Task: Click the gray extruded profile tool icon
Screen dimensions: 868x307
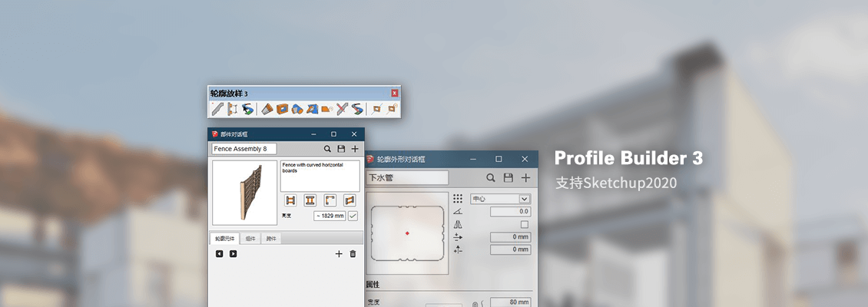Action: tap(267, 109)
